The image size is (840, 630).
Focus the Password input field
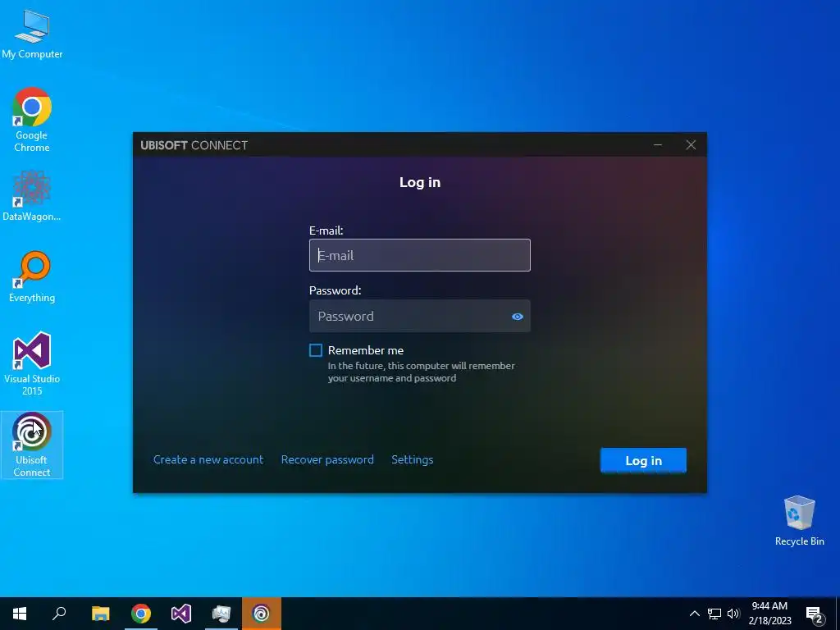(x=420, y=316)
